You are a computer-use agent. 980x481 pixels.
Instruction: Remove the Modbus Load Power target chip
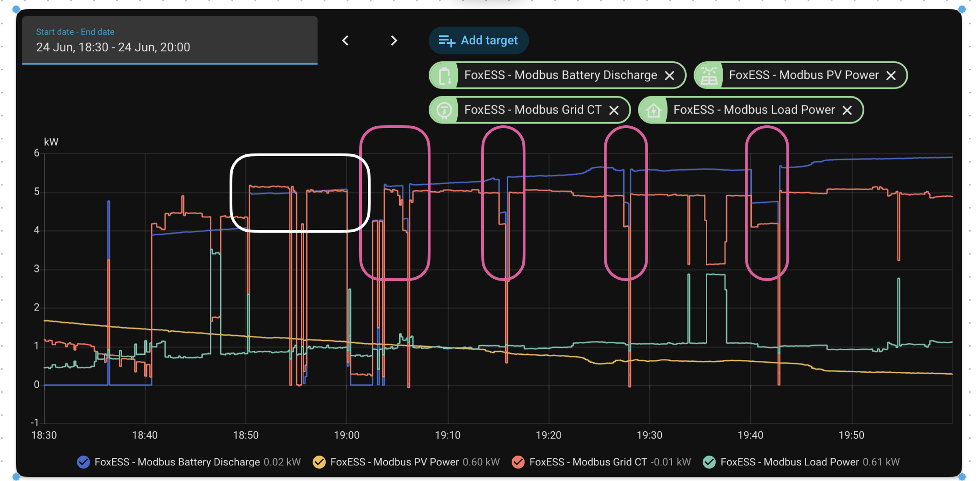click(x=847, y=110)
